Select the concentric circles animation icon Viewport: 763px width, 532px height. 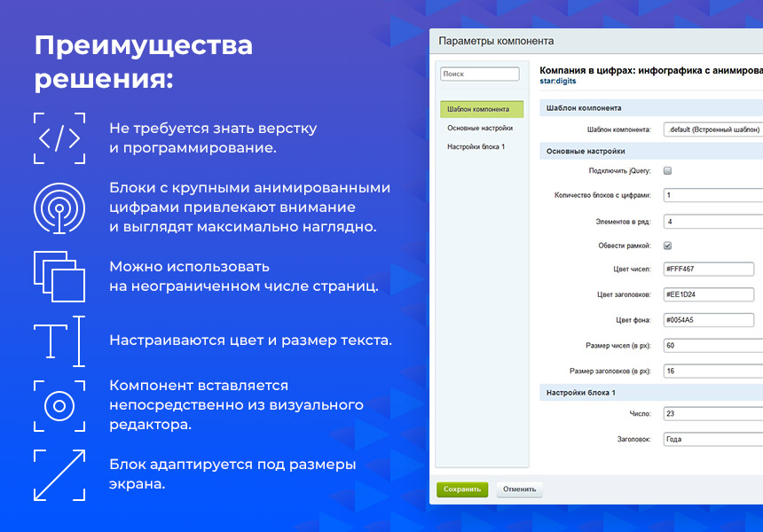59,210
